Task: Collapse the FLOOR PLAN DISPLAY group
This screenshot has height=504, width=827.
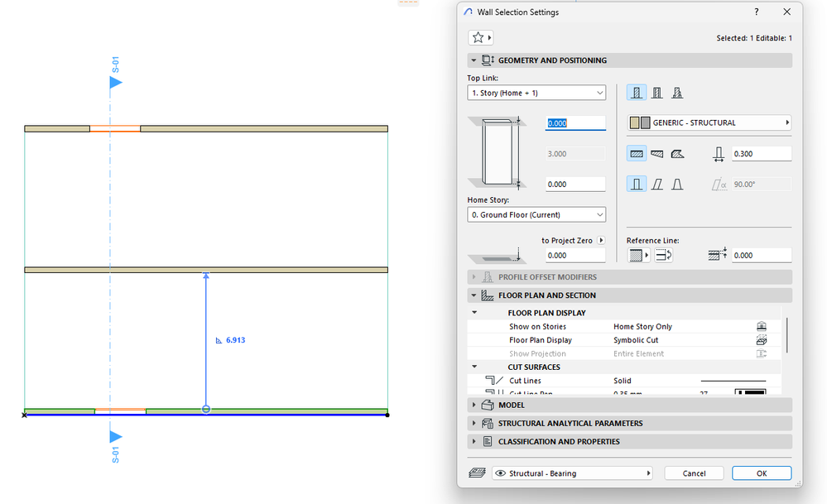Action: point(474,313)
